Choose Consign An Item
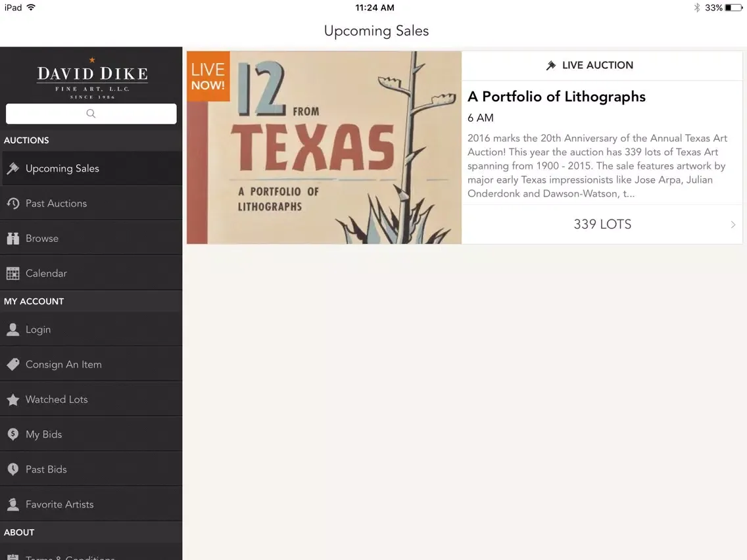 (x=91, y=364)
